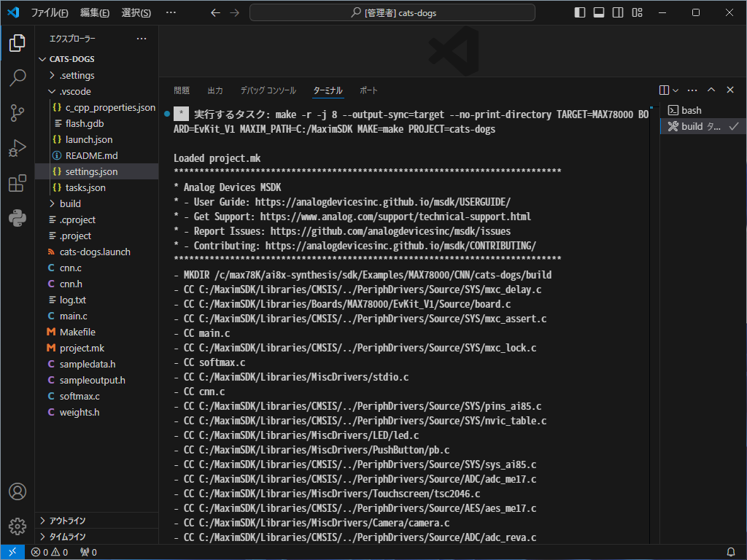Open the Accounts menu icon

(x=18, y=491)
